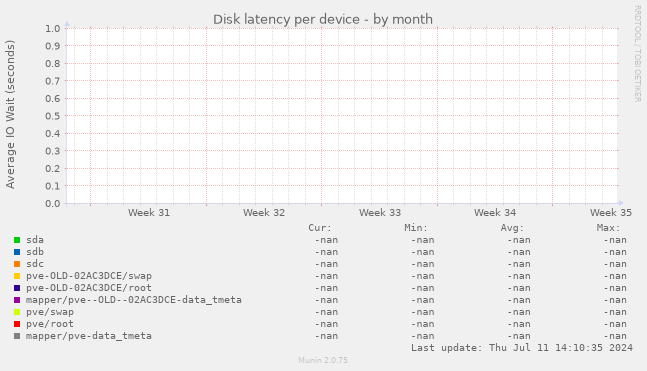Select the mapper/pve-data_tmeta legend label
Screen dimensions: 647x371
pos(89,336)
